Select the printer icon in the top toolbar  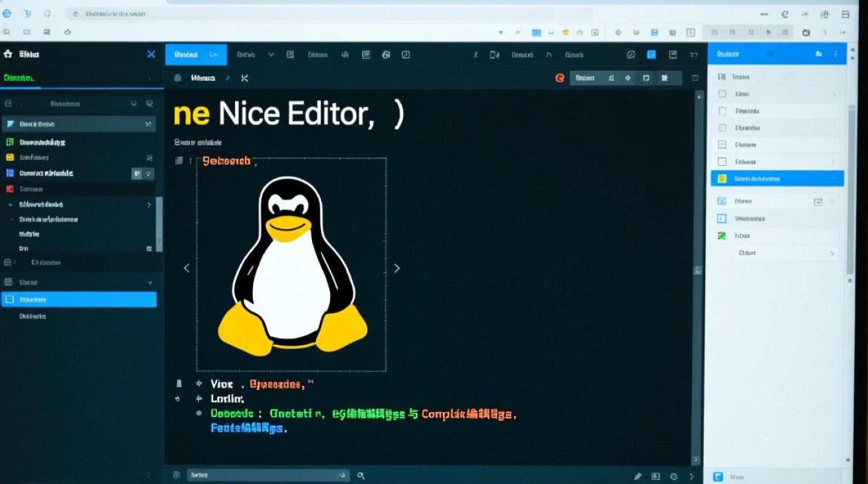click(178, 78)
